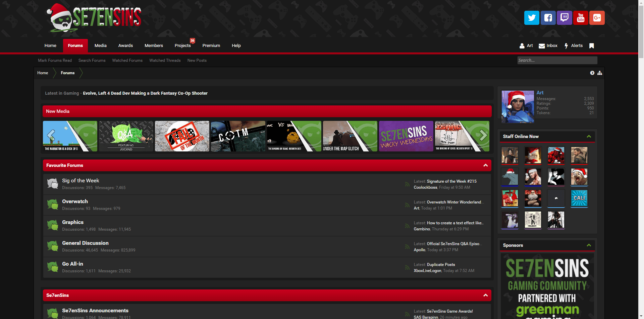Click the Alerts lightning bolt icon
This screenshot has width=644, height=319.
tap(566, 46)
